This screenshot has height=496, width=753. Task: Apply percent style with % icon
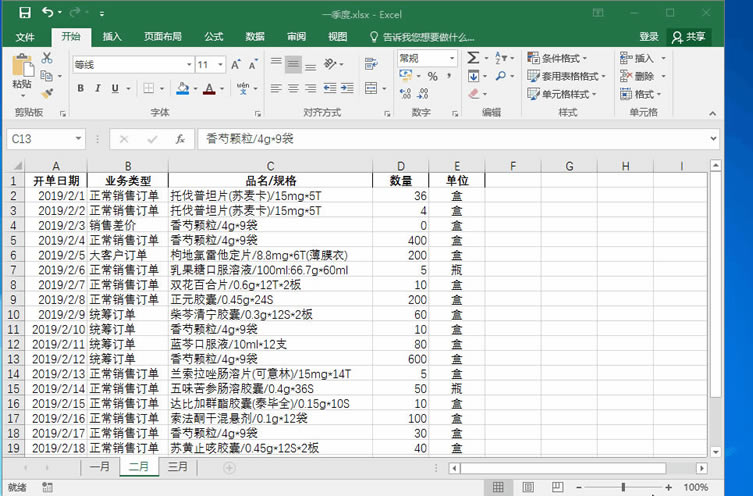tap(432, 76)
